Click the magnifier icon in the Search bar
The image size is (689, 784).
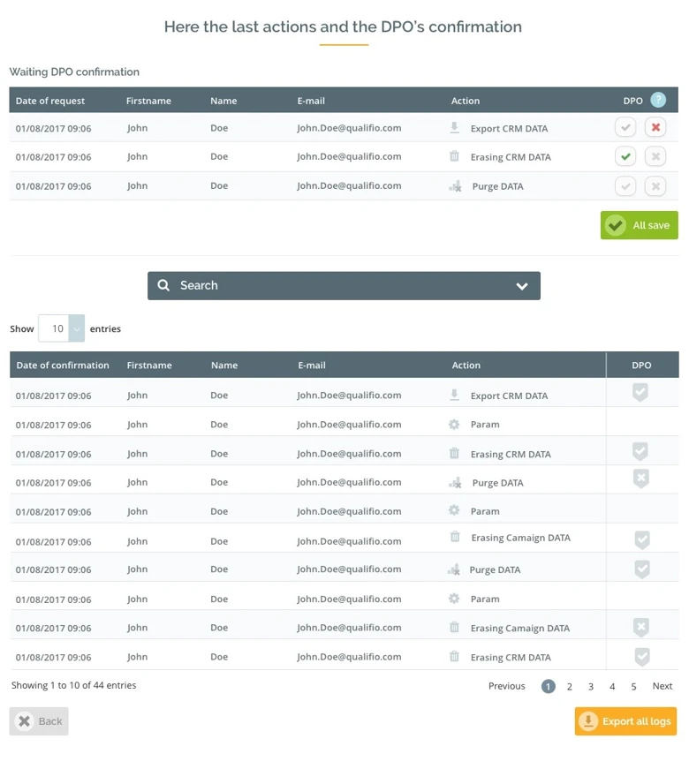tap(163, 285)
